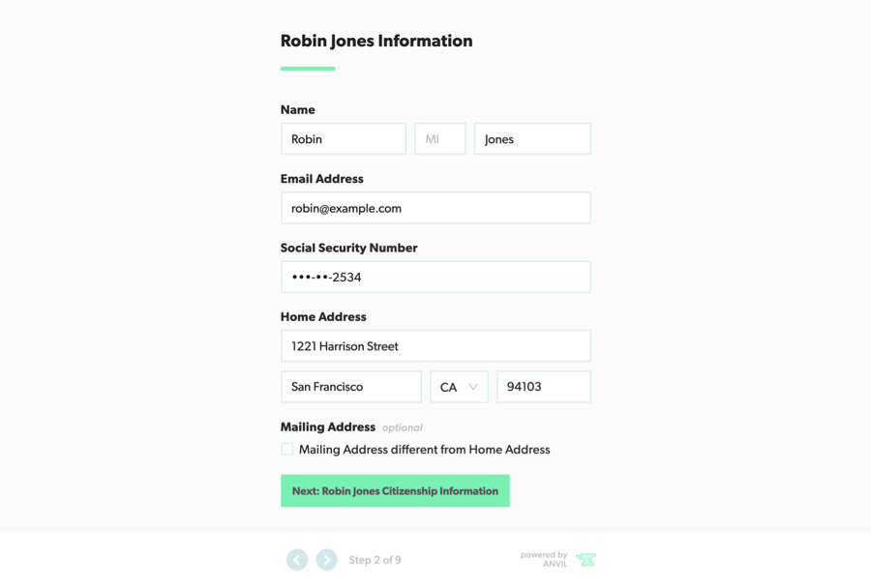
Task: Click the Social Security Number label
Action: 348,248
